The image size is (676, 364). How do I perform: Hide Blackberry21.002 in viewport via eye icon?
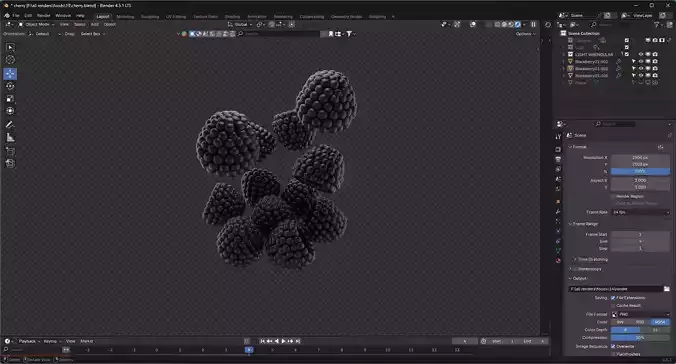[641, 69]
